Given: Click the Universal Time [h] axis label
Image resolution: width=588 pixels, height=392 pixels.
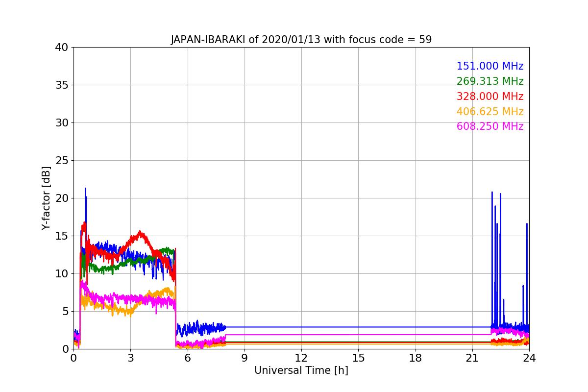Looking at the screenshot, I should tap(301, 370).
